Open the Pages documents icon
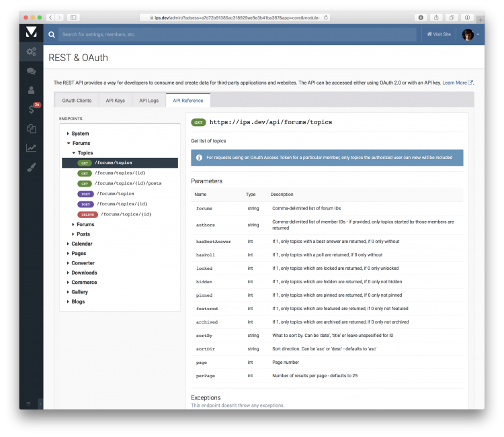 (31, 129)
